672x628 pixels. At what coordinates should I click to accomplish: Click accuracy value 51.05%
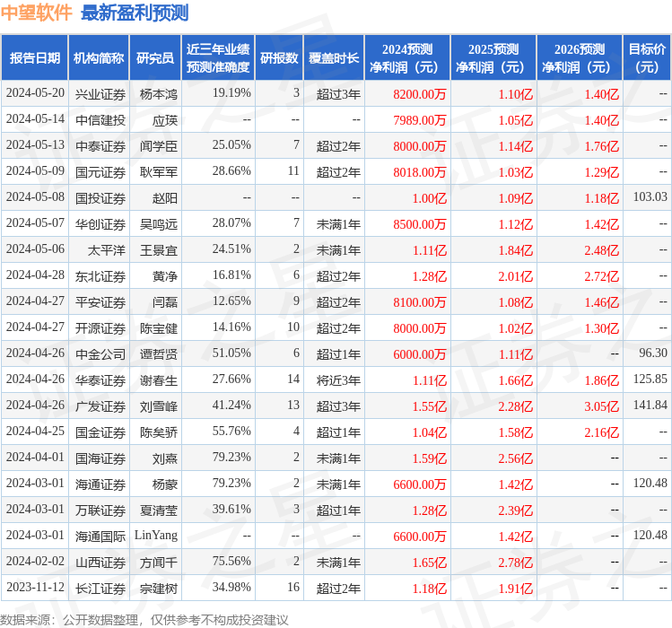[231, 353]
